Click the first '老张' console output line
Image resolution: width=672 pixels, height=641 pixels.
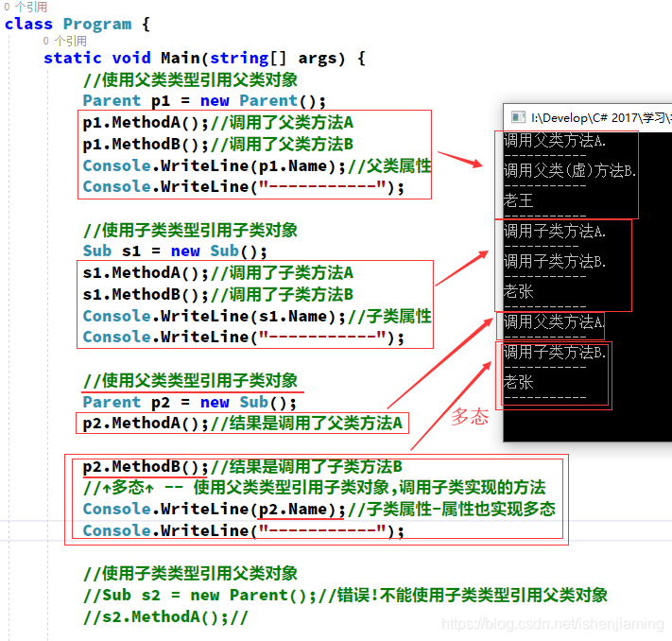coord(518,291)
